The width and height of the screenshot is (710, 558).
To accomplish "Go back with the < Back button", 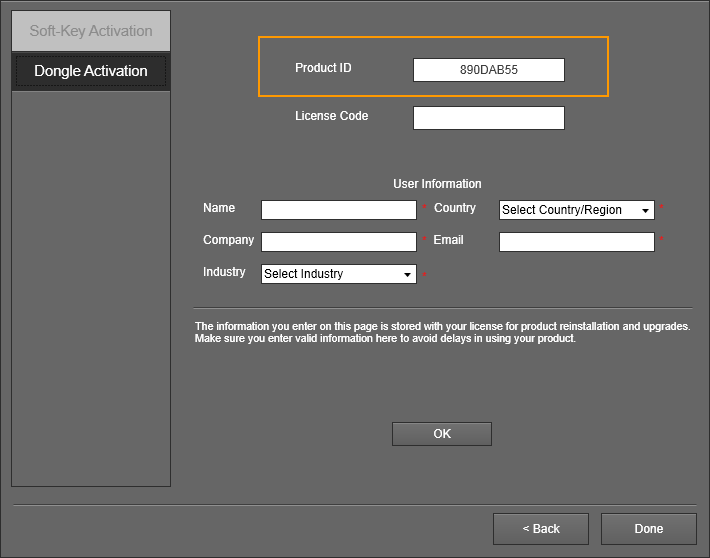I will coord(541,529).
